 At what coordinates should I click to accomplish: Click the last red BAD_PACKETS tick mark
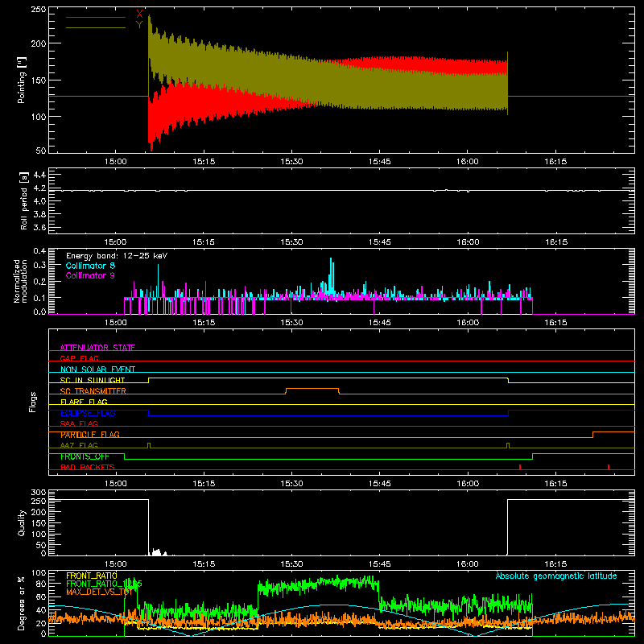(609, 467)
